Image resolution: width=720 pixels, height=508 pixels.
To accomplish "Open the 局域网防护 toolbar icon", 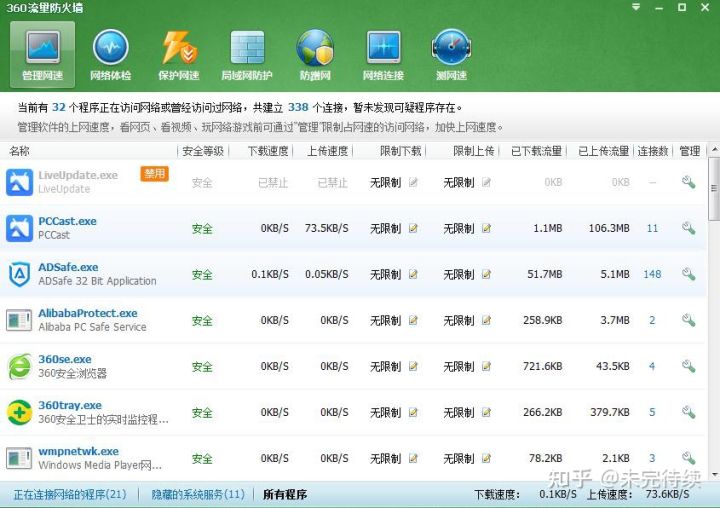I will (x=247, y=54).
